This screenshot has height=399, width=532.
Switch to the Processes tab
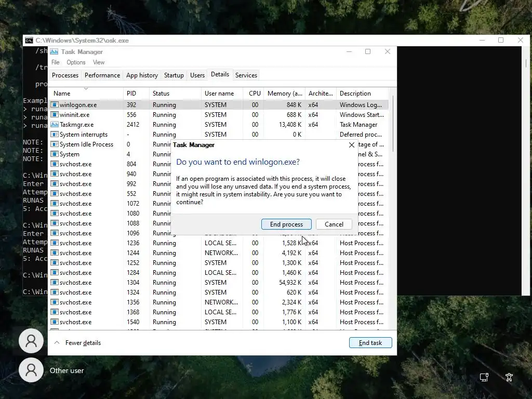[x=65, y=75]
